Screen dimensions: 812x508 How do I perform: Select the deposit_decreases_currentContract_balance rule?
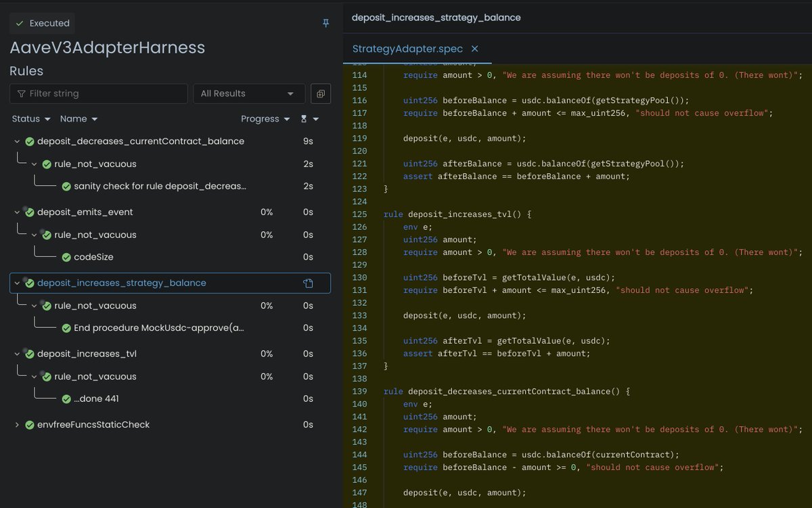(141, 141)
